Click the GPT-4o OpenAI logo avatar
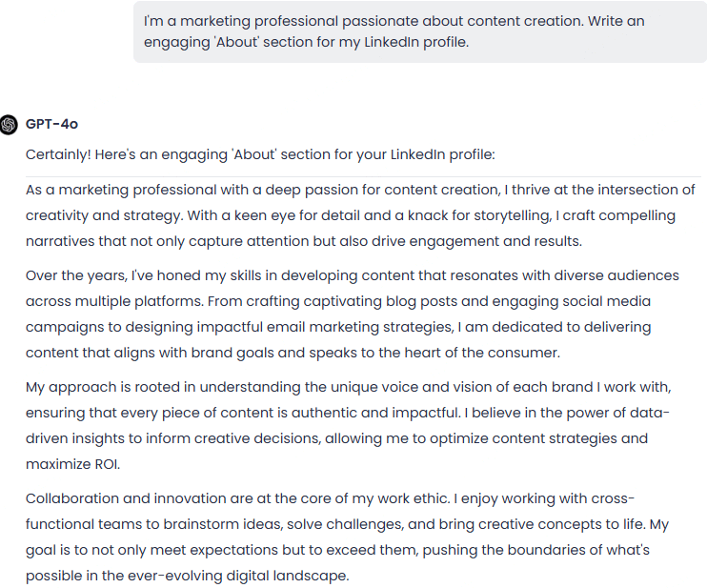This screenshot has height=588, width=707. point(9,125)
